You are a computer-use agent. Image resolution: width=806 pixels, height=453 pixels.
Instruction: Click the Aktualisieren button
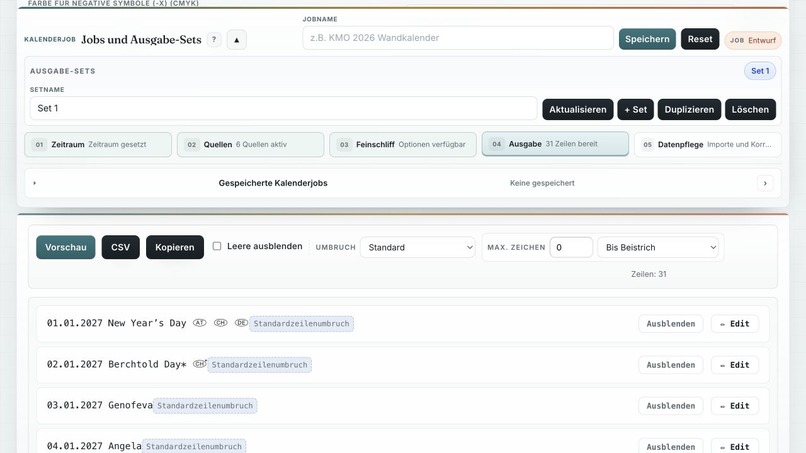(x=578, y=110)
